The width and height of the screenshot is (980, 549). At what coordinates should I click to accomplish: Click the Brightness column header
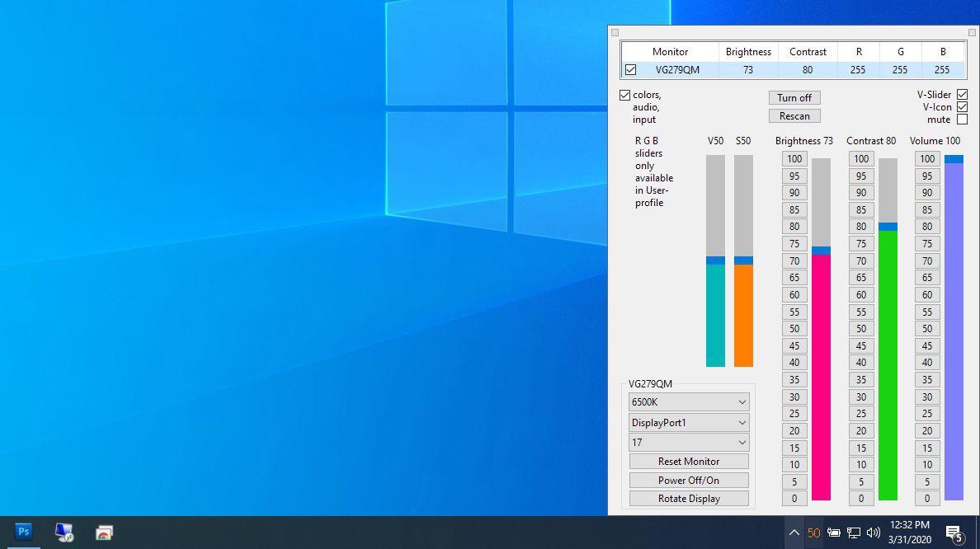coord(748,52)
